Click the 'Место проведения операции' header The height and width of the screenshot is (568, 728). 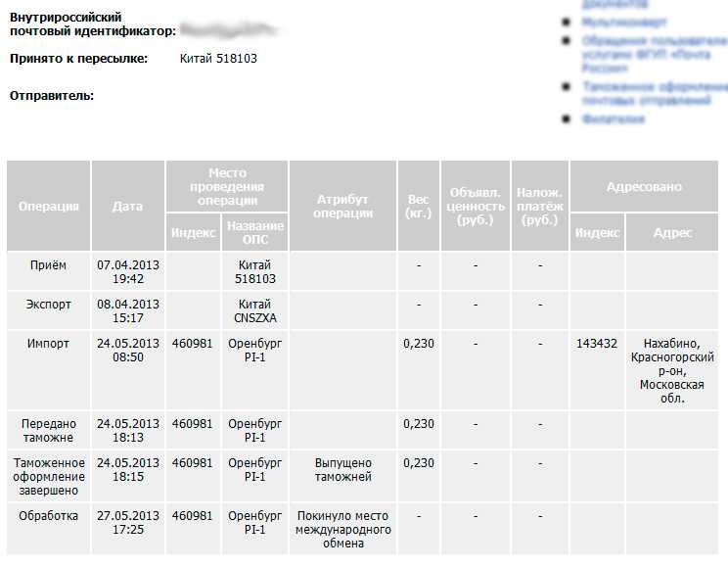(x=227, y=186)
